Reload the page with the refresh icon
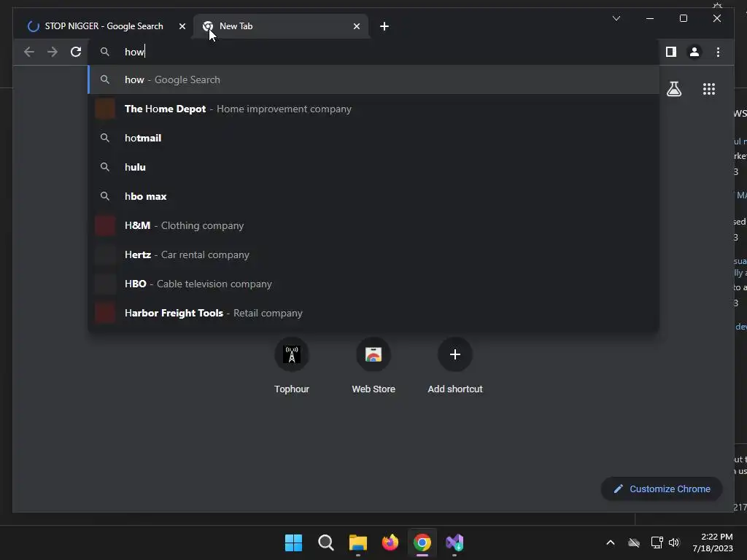This screenshot has height=560, width=747. point(76,52)
